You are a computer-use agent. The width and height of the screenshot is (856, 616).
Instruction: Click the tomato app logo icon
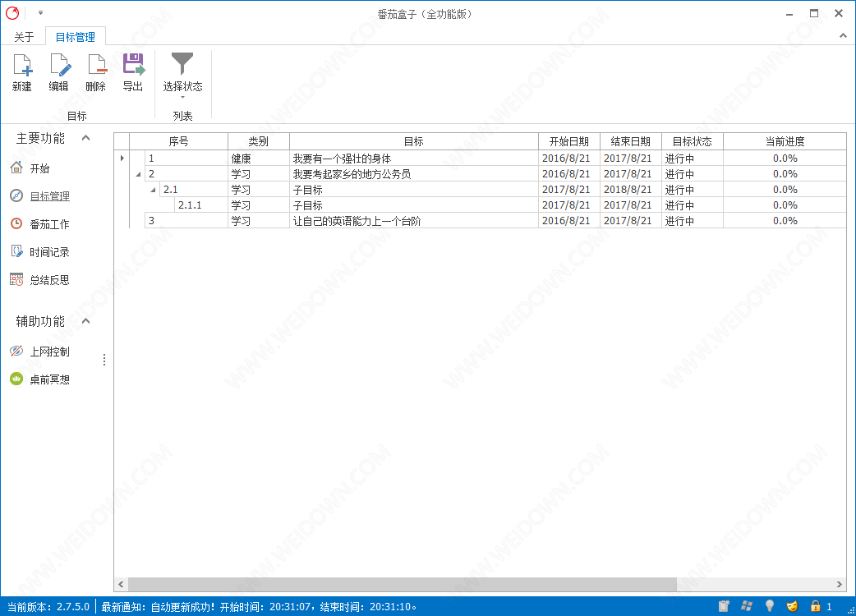click(x=12, y=13)
